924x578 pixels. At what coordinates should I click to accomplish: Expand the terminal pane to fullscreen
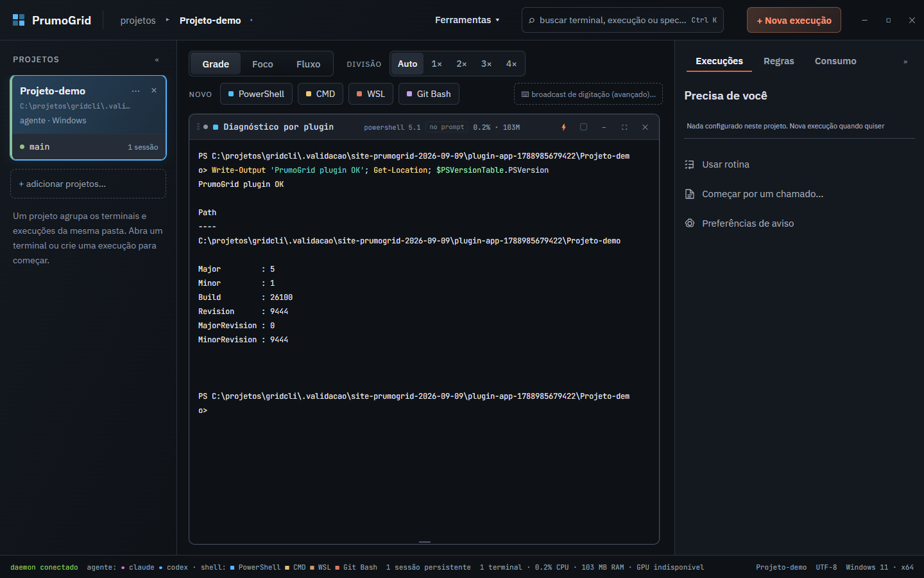tap(624, 127)
